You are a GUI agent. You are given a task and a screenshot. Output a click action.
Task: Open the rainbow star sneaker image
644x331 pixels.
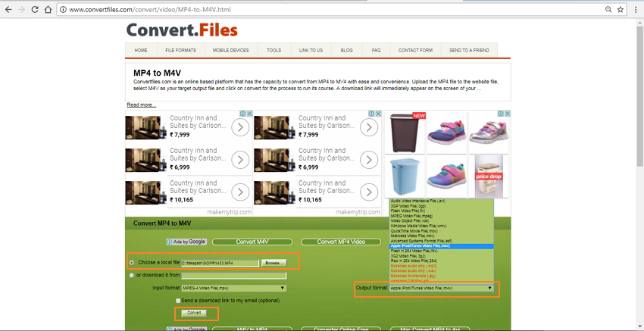click(x=446, y=176)
